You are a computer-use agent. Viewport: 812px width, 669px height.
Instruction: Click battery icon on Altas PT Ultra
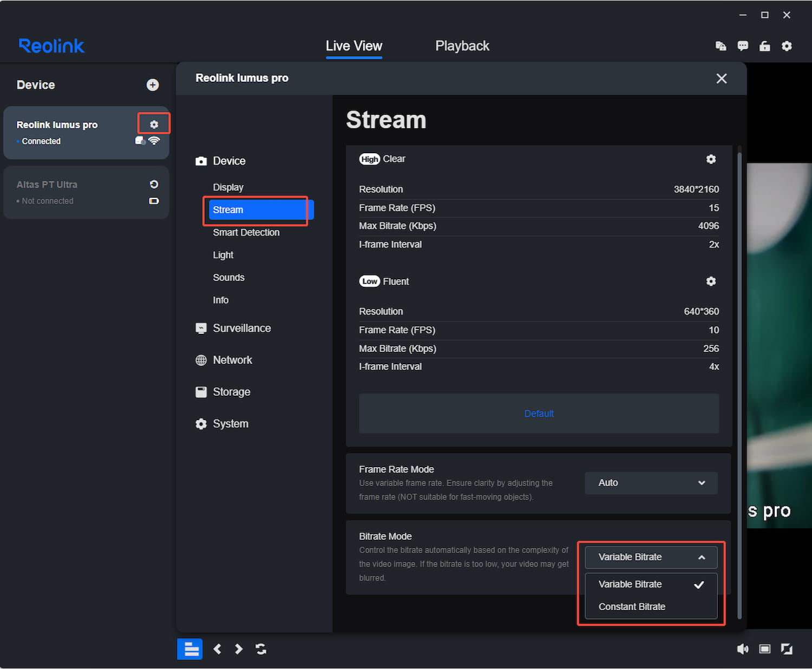point(154,201)
